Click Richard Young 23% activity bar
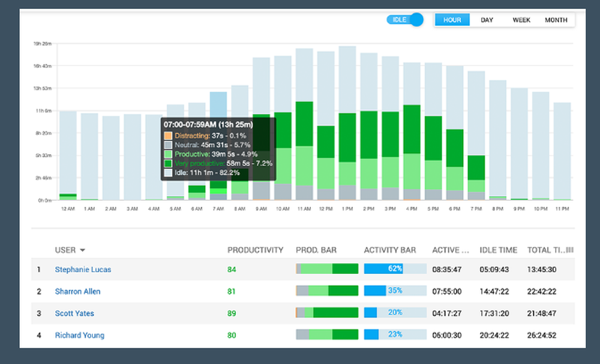 point(395,335)
